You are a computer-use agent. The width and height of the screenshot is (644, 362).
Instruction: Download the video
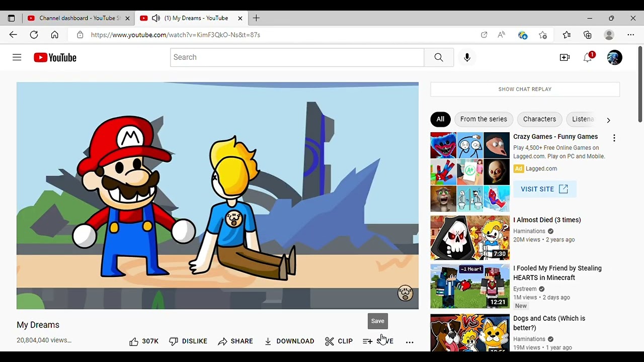(289, 341)
